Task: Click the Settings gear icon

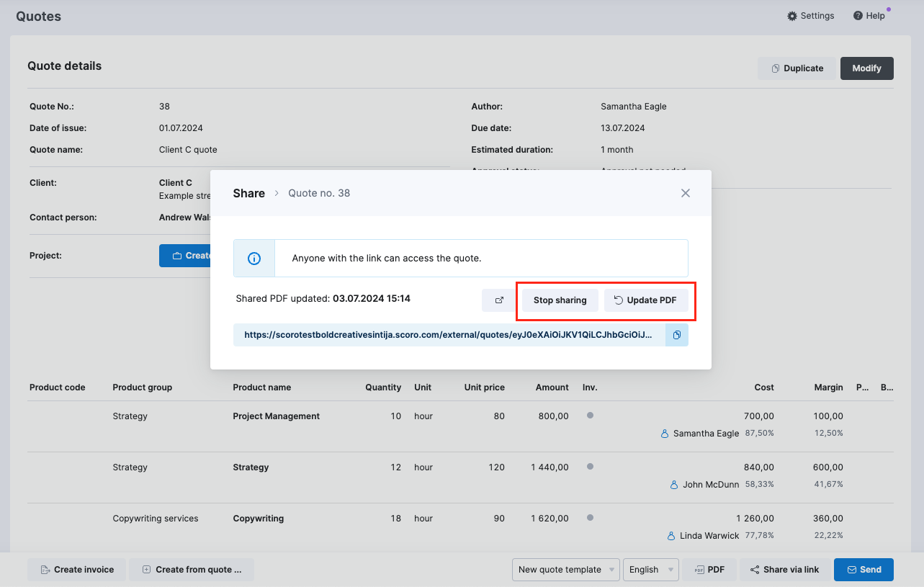Action: [792, 16]
